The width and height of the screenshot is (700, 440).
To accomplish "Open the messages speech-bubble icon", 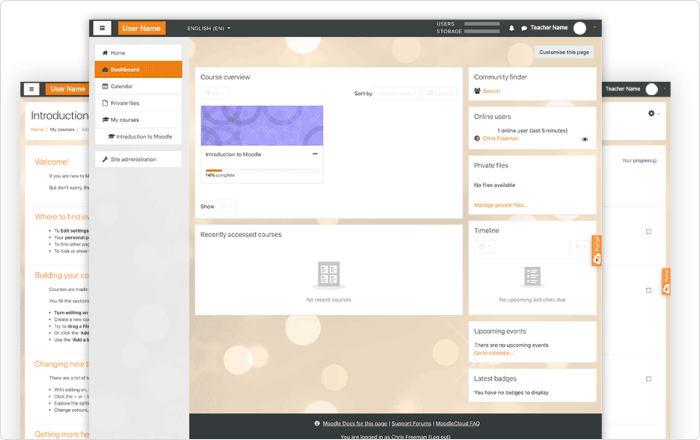I will click(524, 28).
